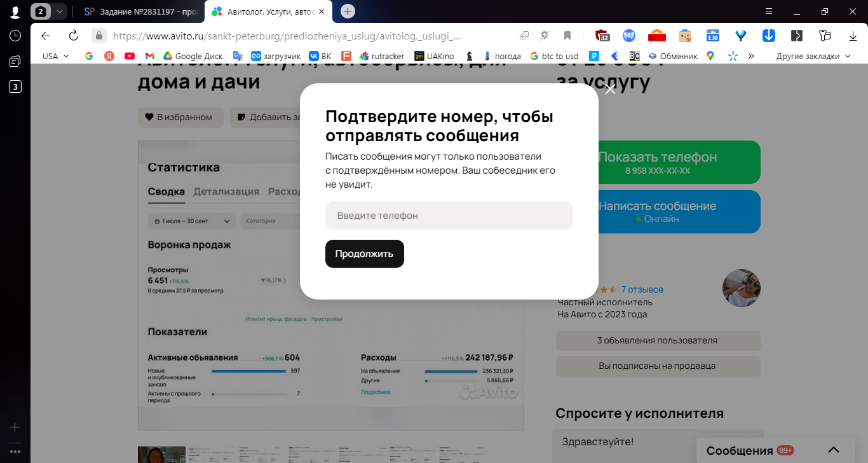Image resolution: width=868 pixels, height=463 pixels.
Task: Click '3 объявления пользователя' button
Action: (658, 340)
